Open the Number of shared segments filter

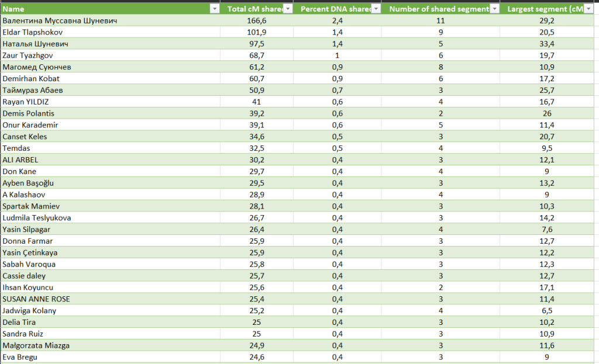pyautogui.click(x=494, y=9)
